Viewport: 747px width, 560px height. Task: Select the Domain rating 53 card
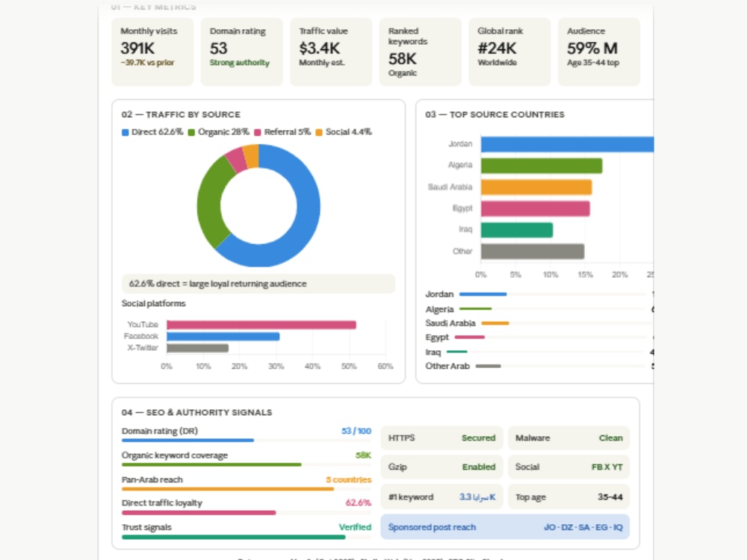[x=241, y=52]
